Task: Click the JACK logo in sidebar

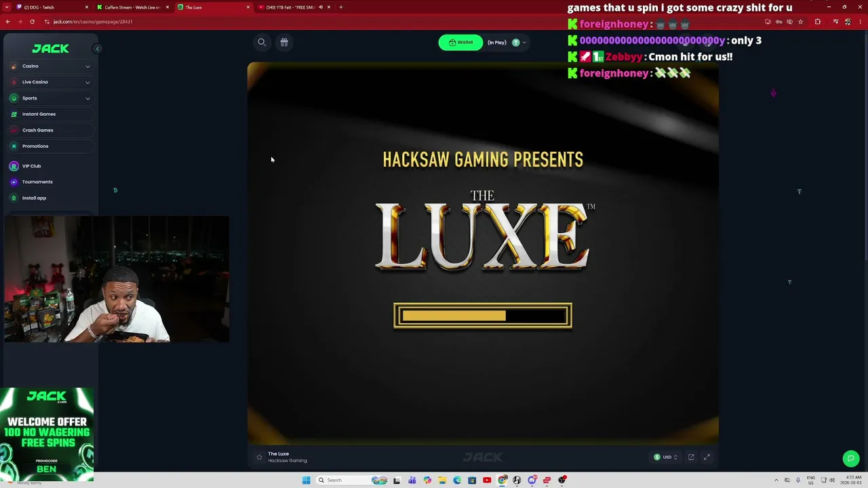Action: coord(50,49)
